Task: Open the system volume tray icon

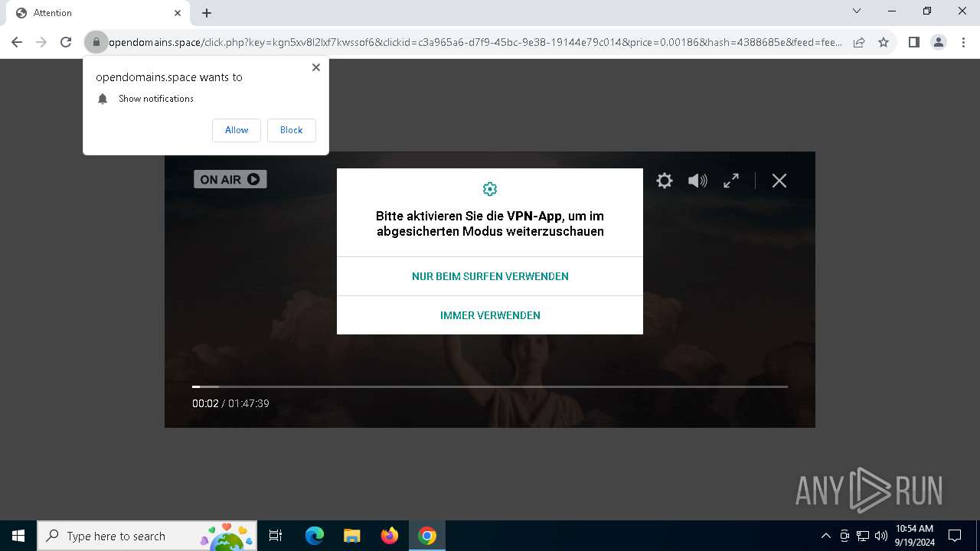Action: [x=881, y=536]
